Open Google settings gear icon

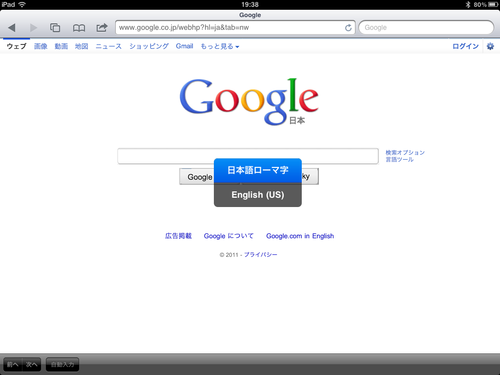(x=490, y=46)
